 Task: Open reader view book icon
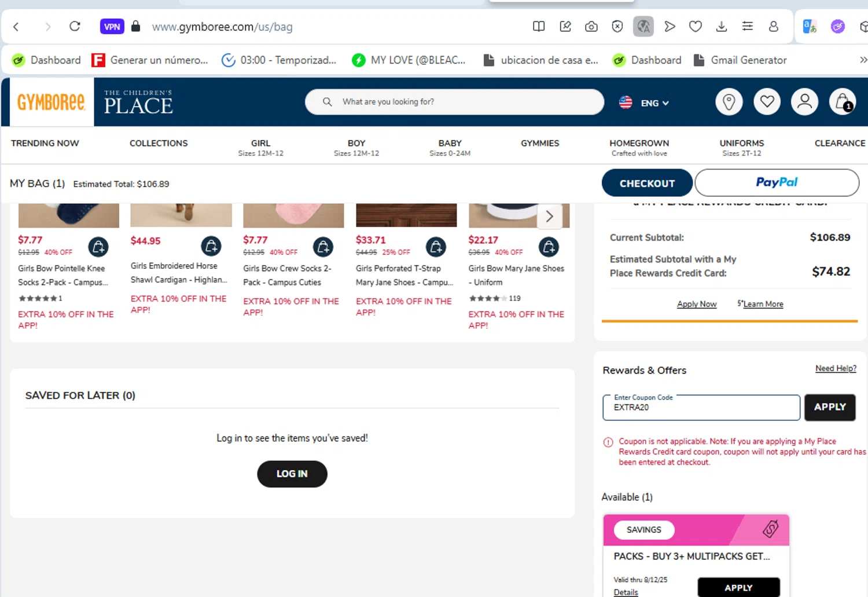(x=539, y=27)
